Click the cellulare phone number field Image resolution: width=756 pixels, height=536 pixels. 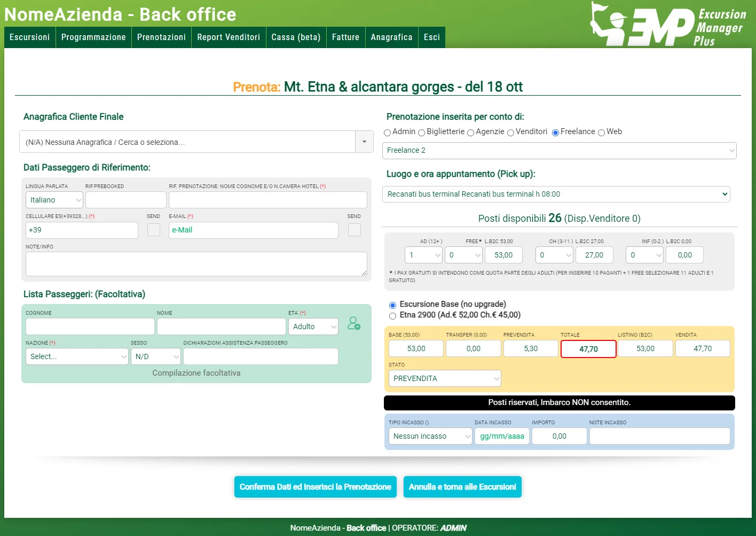point(82,230)
